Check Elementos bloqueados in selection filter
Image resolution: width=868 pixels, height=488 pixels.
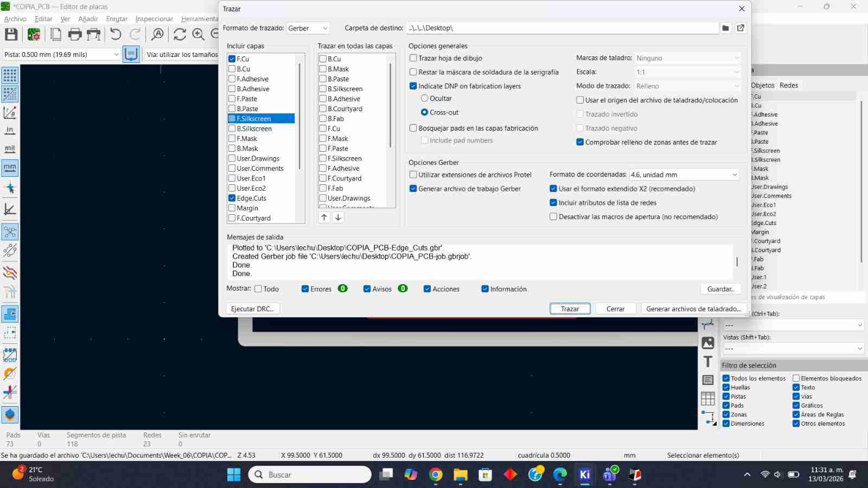796,378
